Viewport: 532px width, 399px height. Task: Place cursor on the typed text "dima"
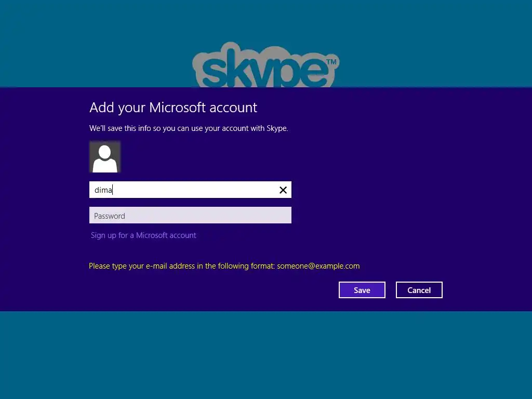click(x=103, y=190)
